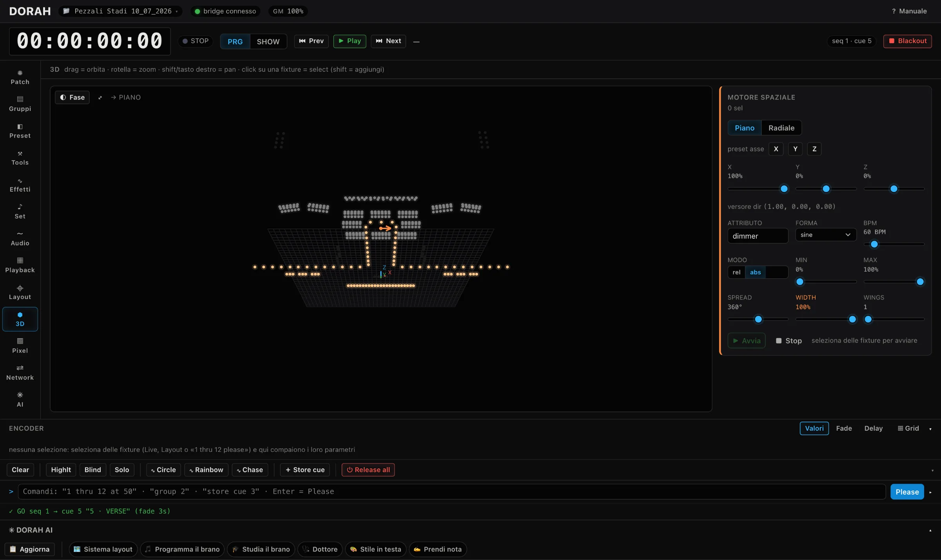Toggle the Fase button in 3D view
Viewport: 941px width, 560px height.
pos(73,98)
